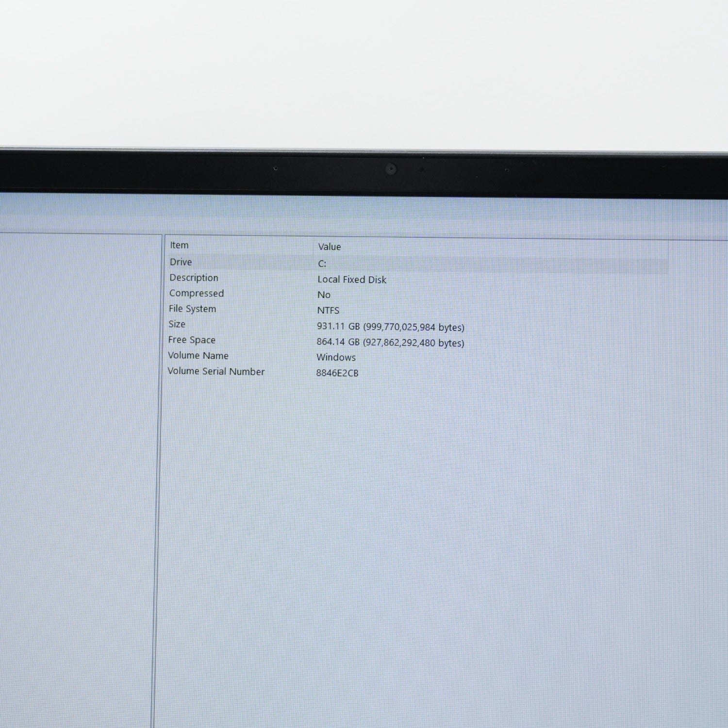Select the C: drive value

322,264
